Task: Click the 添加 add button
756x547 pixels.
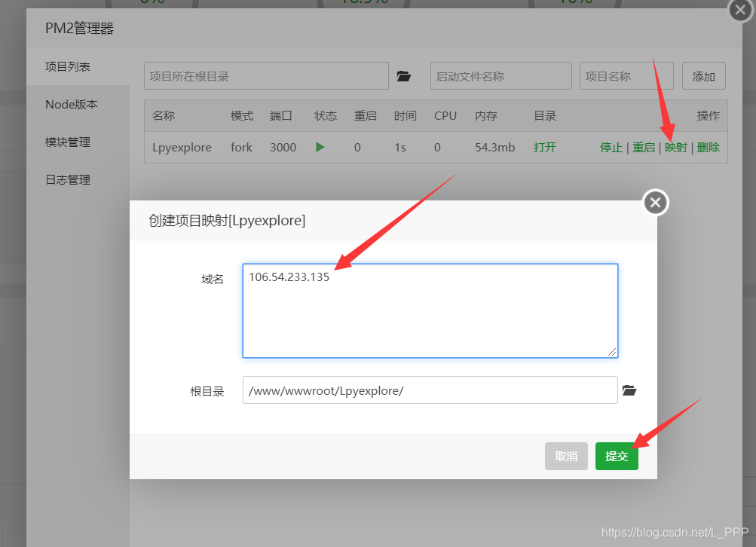Action: pos(703,76)
